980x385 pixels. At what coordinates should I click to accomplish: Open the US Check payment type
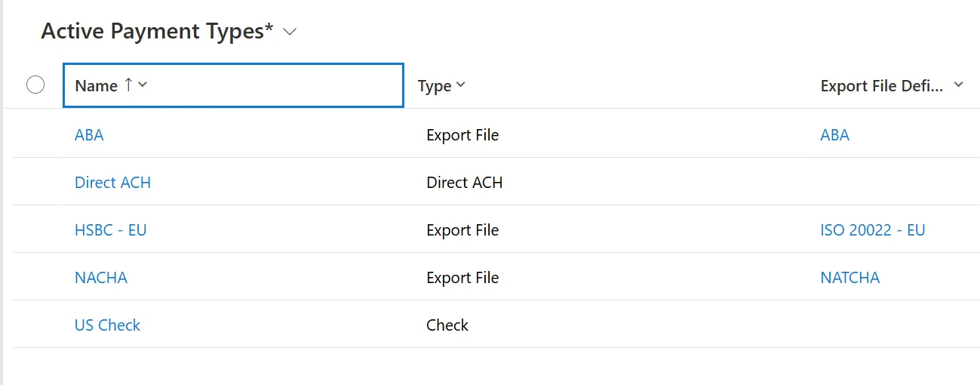point(107,325)
